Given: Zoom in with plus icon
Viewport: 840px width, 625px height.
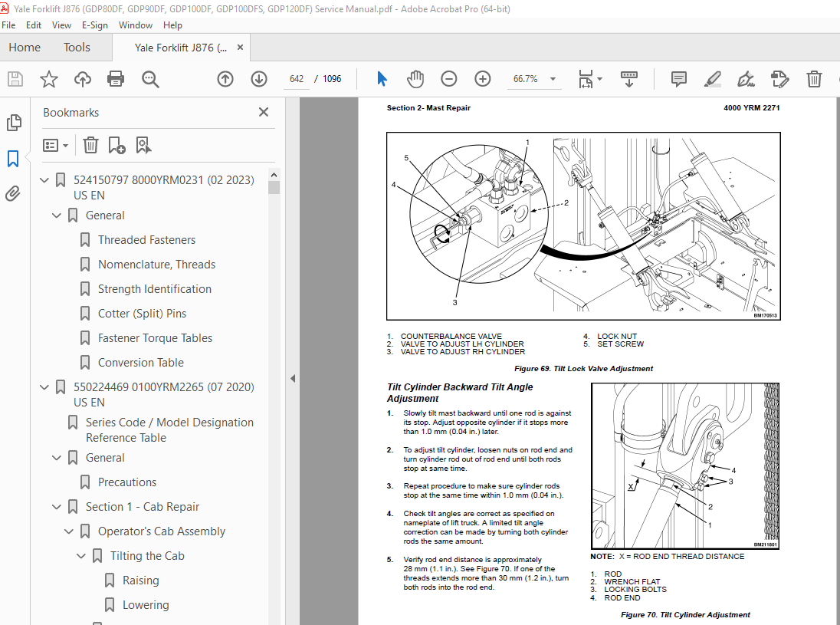Looking at the screenshot, I should tap(483, 79).
